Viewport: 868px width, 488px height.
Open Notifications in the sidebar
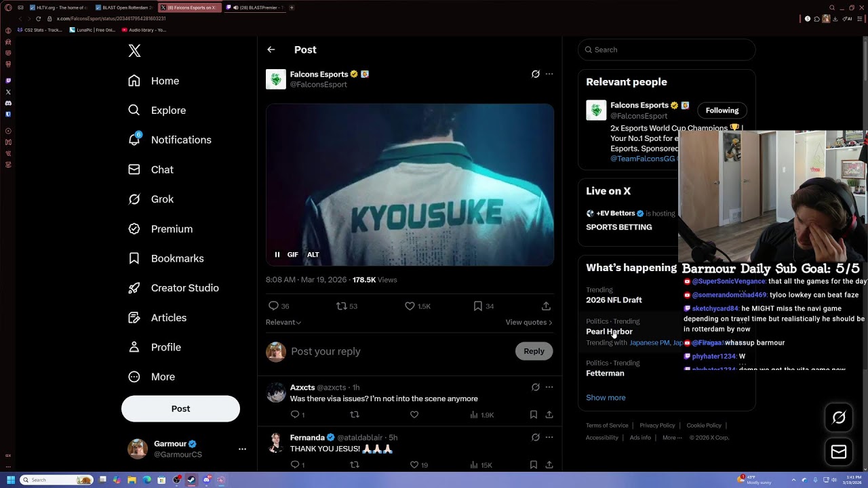pos(170,140)
